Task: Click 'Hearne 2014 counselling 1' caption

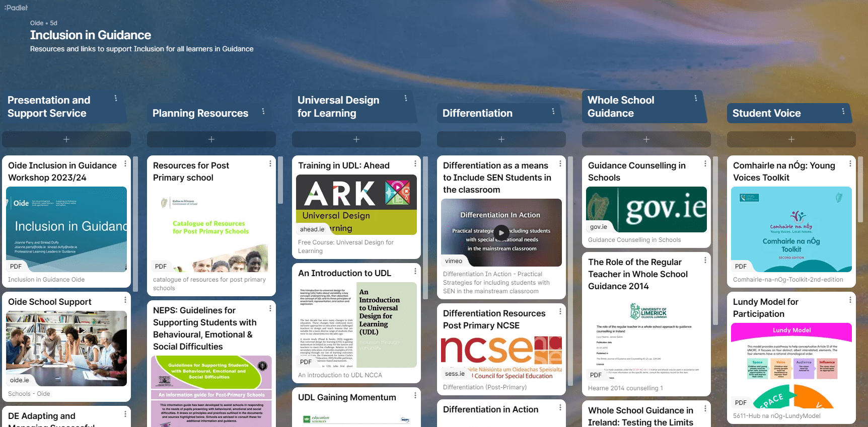Action: click(x=625, y=388)
